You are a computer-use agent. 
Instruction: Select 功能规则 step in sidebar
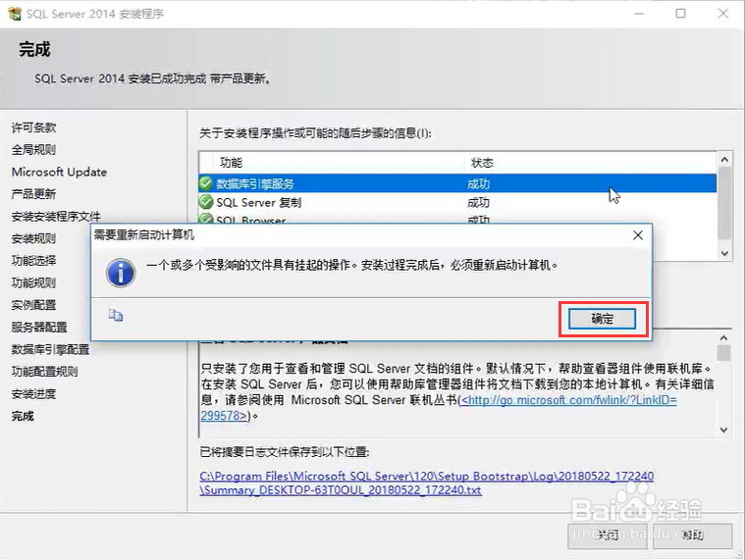(33, 282)
